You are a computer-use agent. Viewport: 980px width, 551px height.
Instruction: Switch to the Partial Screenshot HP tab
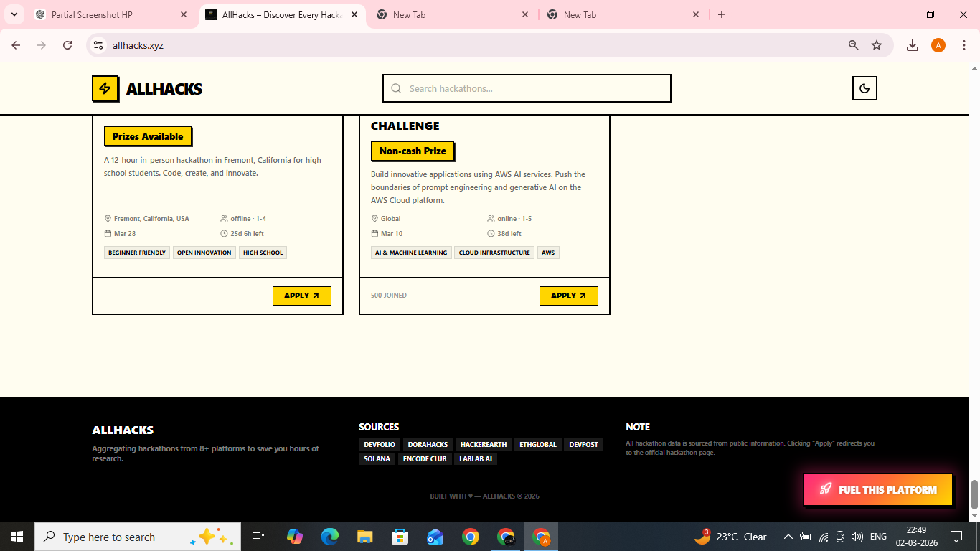[x=108, y=14]
